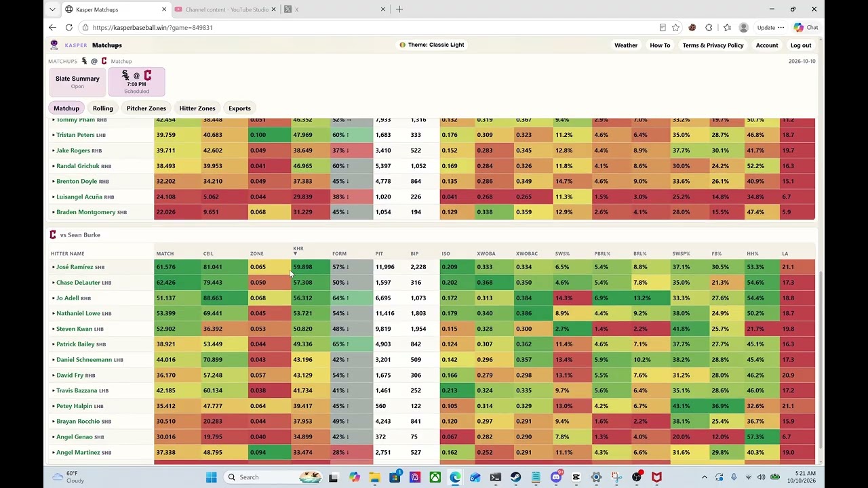Open File Explorer from the taskbar
This screenshot has height=488, width=868.
[x=374, y=477]
